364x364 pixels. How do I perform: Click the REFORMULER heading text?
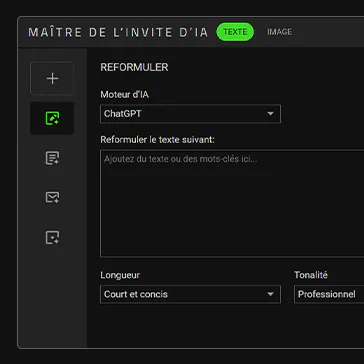point(134,67)
